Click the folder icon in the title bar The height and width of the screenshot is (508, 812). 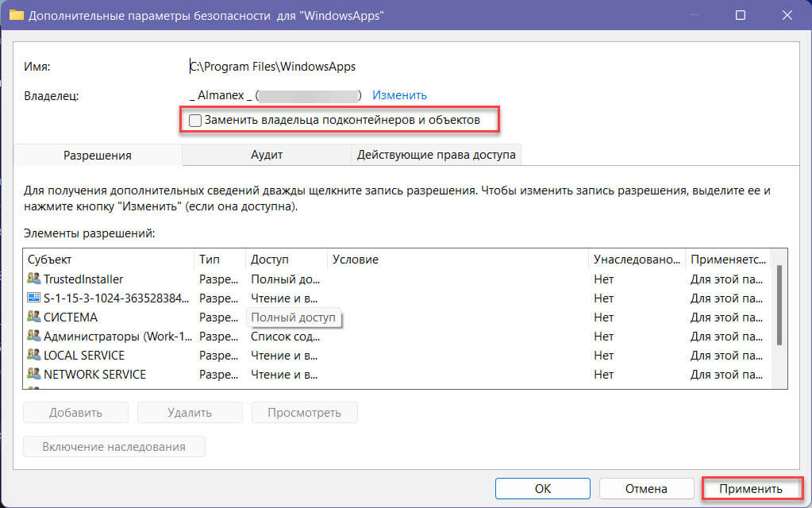(x=16, y=15)
